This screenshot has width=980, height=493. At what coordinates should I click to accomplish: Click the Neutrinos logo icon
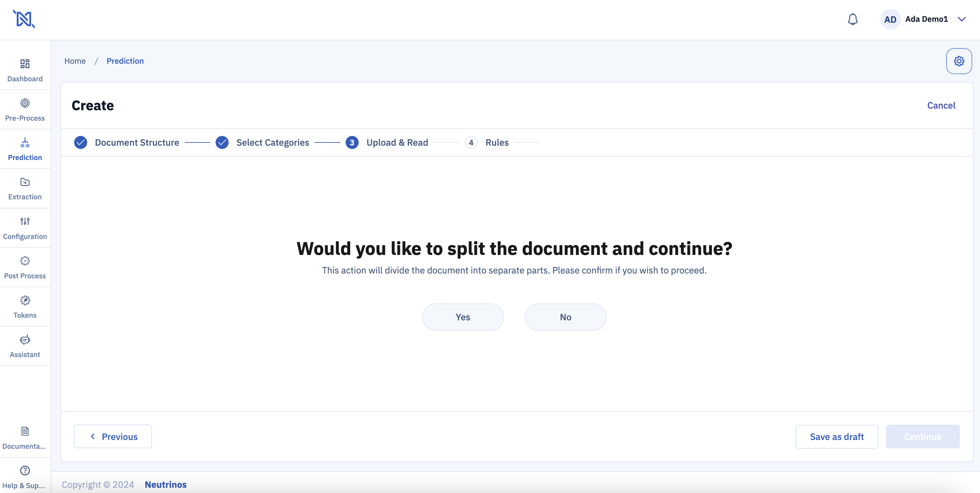tap(24, 19)
